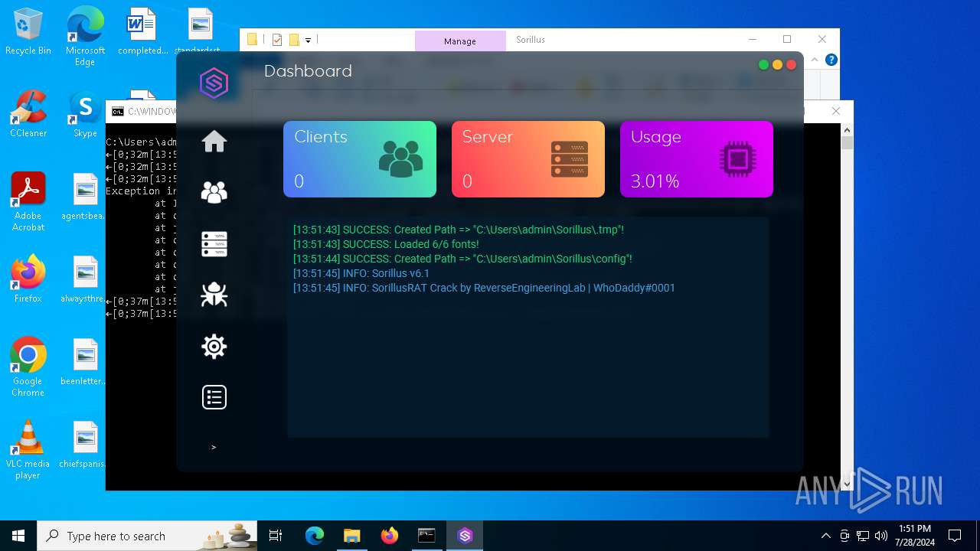This screenshot has height=551, width=980.
Task: Click the taskbar search box
Action: pos(149,536)
